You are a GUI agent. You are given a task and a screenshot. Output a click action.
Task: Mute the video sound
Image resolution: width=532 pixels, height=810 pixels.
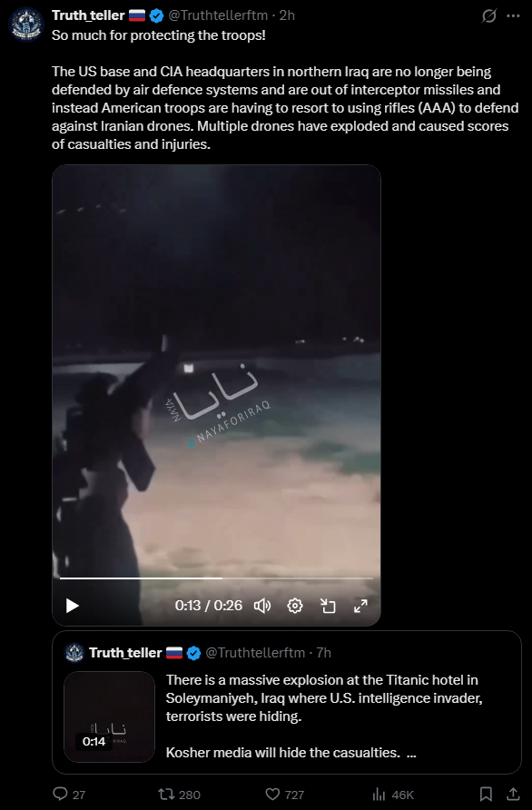(x=261, y=606)
